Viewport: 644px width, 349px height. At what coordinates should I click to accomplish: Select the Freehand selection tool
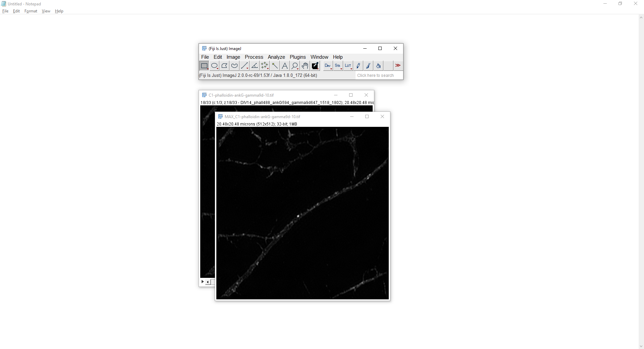click(x=234, y=66)
